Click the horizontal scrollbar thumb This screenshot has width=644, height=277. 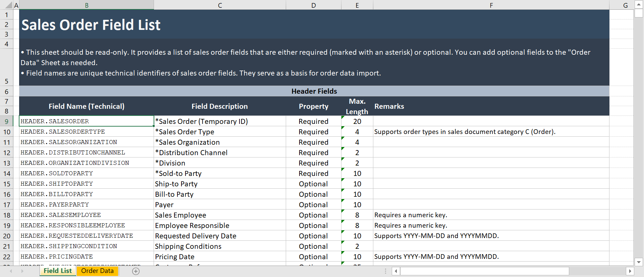[x=484, y=271]
